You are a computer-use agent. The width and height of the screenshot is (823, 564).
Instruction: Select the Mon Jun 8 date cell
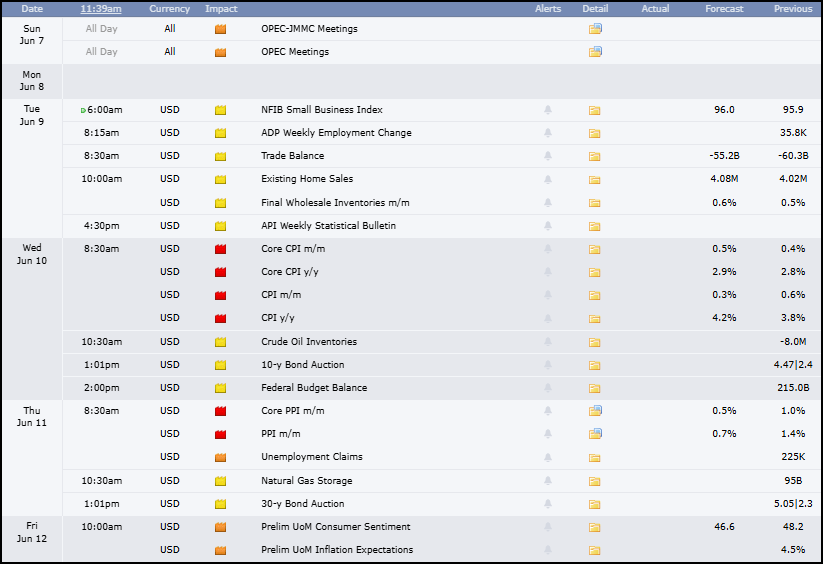(x=32, y=81)
